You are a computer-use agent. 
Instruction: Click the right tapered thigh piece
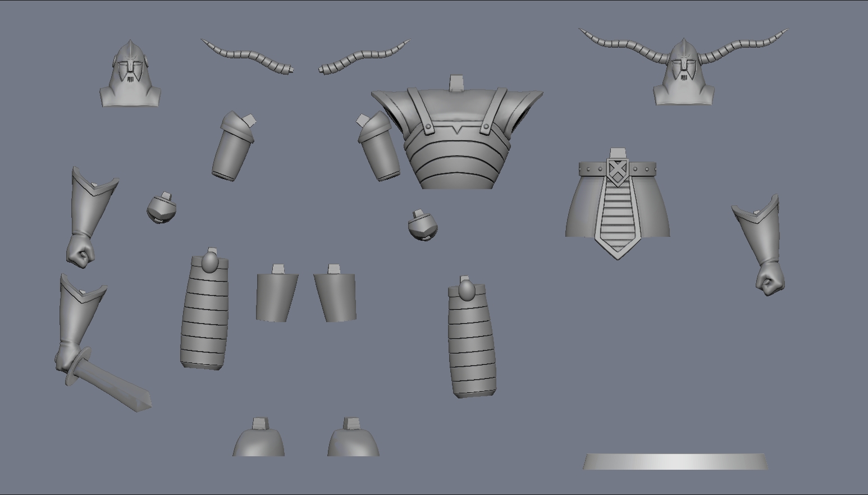(x=335, y=294)
